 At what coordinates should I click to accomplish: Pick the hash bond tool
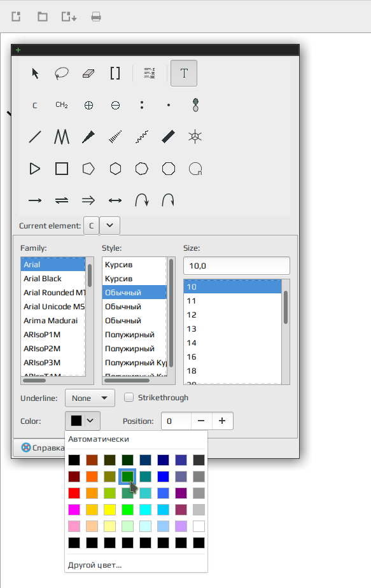[x=115, y=137]
